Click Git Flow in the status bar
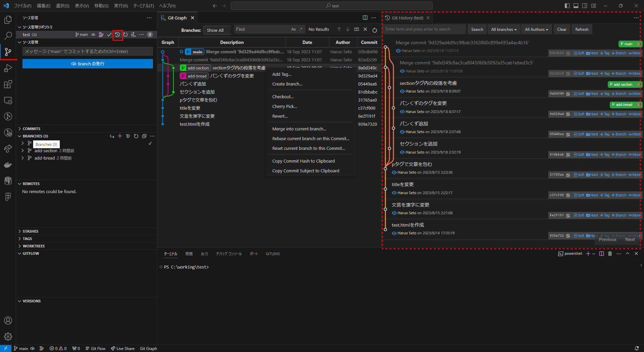The image size is (644, 352). tap(95, 349)
